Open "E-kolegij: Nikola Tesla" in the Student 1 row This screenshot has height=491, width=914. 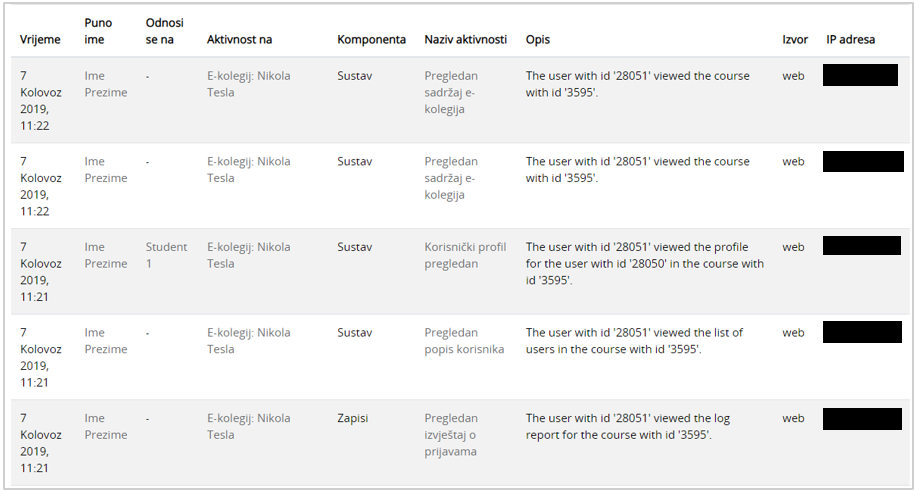coord(248,255)
